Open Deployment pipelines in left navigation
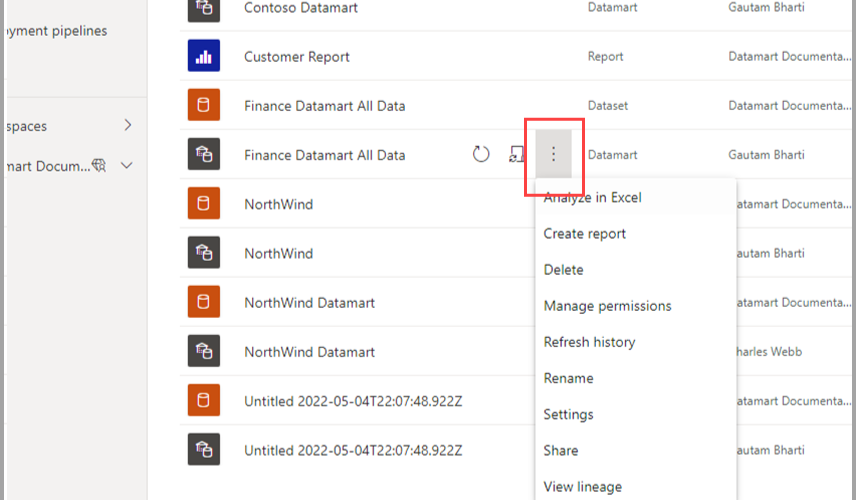Screen dimensions: 856x500 pos(56,31)
